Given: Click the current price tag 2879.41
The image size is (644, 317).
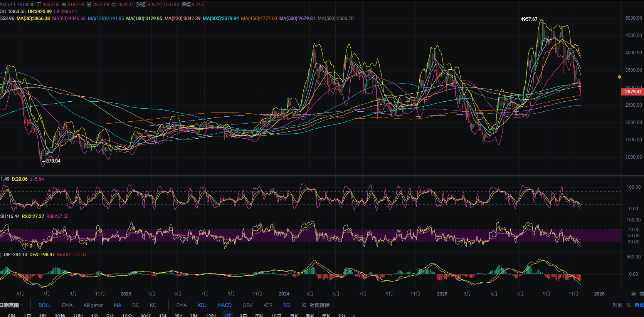Looking at the screenshot, I should point(632,92).
